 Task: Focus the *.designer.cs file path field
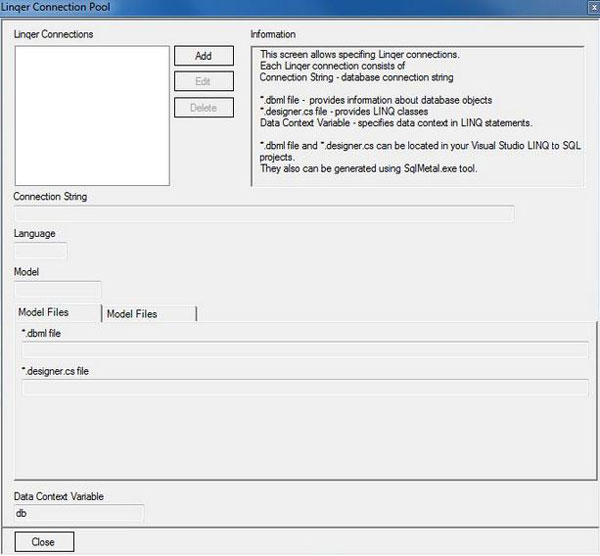305,388
